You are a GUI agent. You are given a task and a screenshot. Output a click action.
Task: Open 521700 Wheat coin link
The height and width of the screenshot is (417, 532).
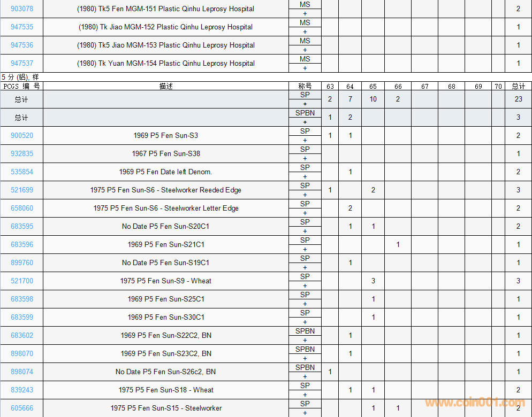coord(22,281)
